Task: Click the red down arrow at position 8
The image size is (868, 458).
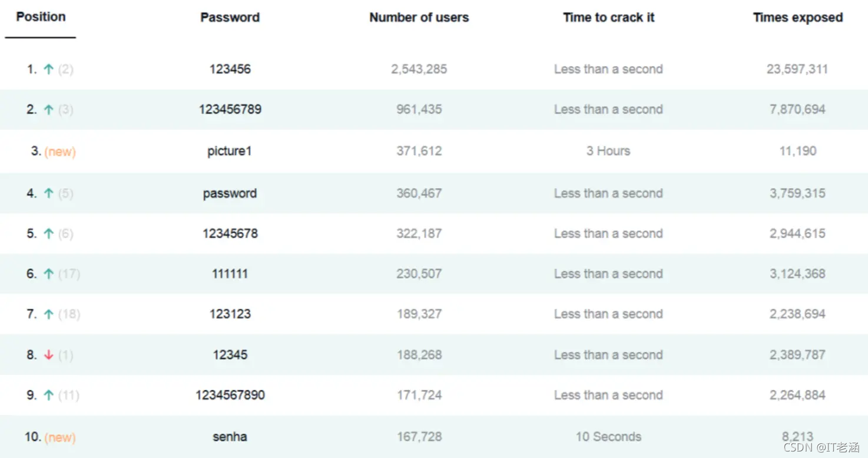Action: (49, 355)
